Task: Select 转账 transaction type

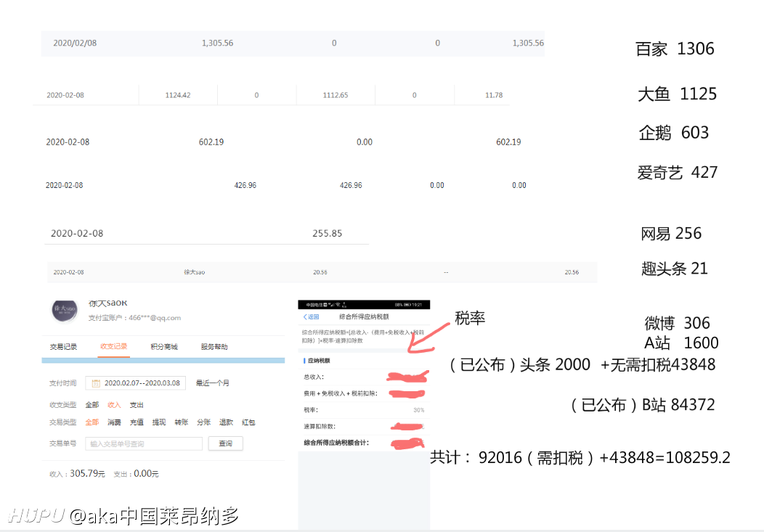Action: pos(182,422)
